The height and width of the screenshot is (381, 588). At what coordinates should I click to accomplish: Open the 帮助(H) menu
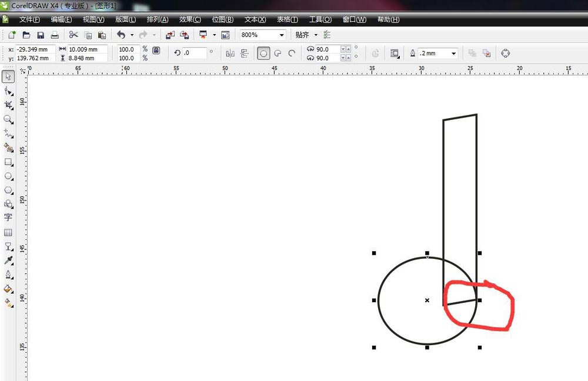tap(388, 19)
